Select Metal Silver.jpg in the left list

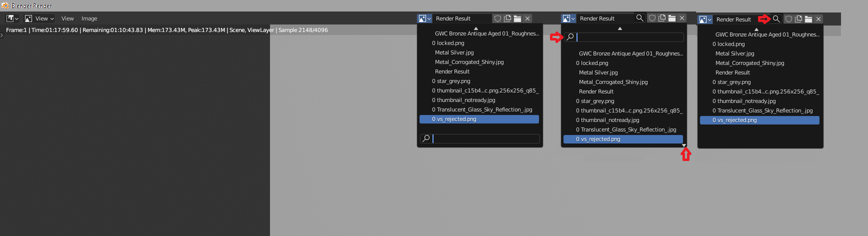point(479,52)
